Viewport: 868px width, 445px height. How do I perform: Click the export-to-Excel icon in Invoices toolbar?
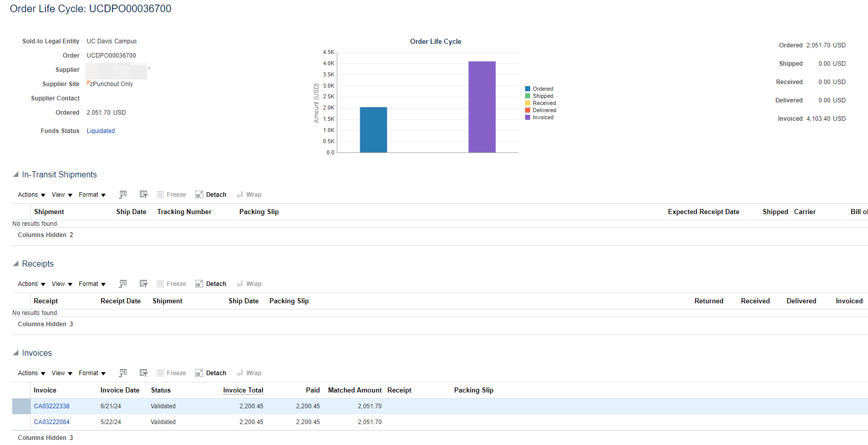123,373
